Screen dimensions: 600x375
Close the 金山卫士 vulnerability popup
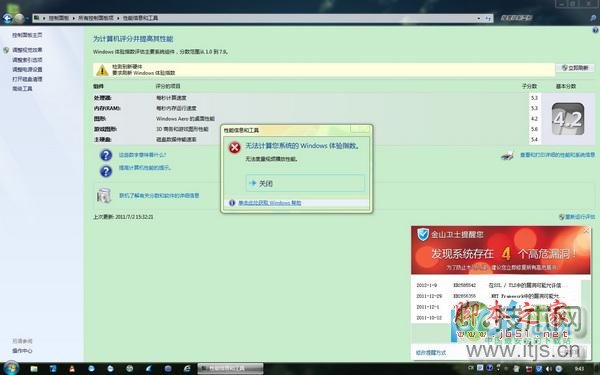coord(586,230)
